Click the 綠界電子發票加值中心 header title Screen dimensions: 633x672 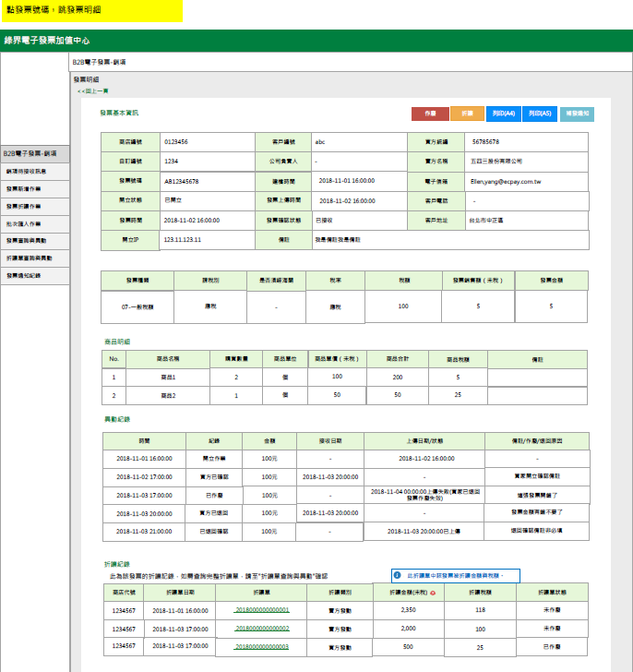[x=47, y=41]
